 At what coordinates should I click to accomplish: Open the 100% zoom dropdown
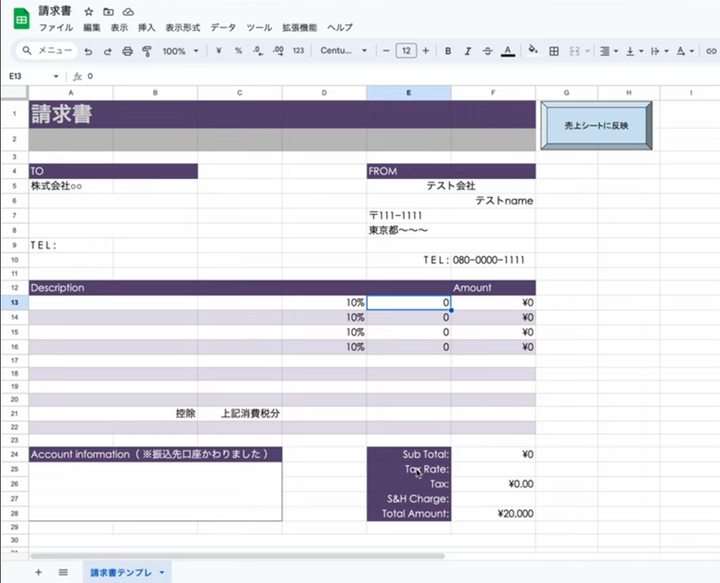[180, 51]
